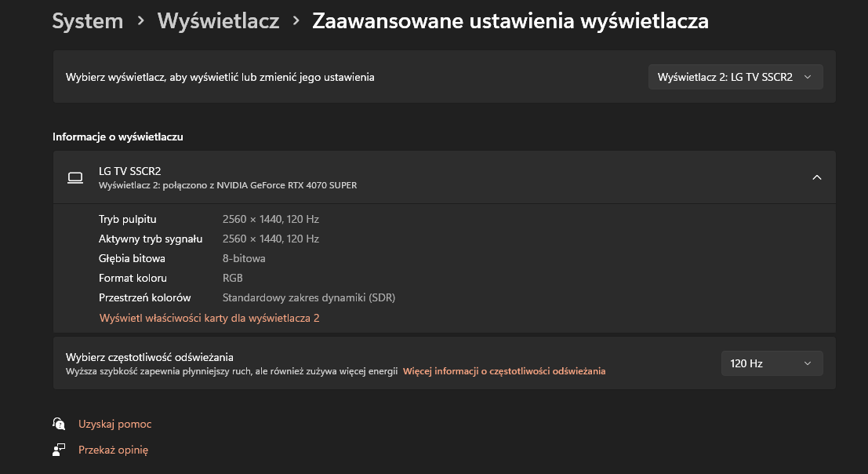
Task: Open the 120 Hz refresh rate dropdown
Action: 772,363
